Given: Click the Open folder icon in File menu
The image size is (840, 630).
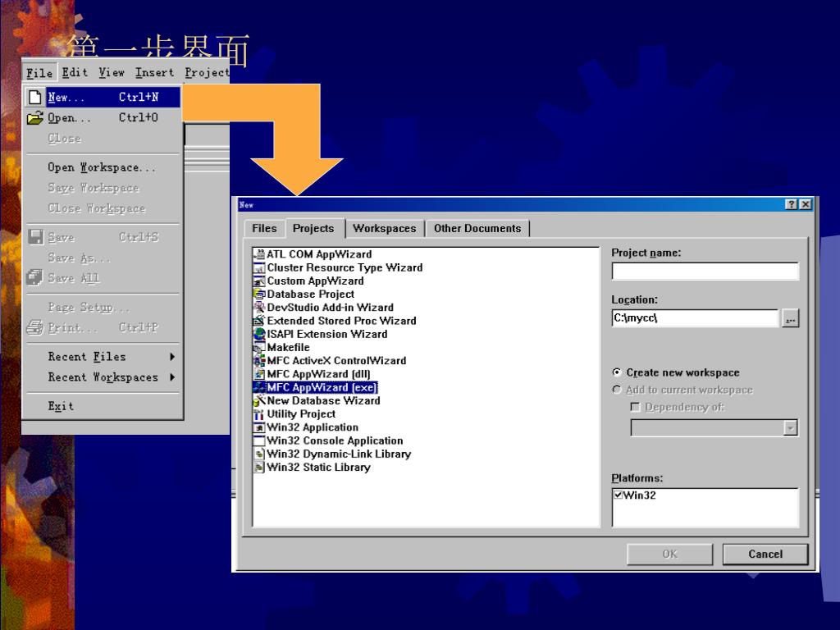Looking at the screenshot, I should click(34, 118).
